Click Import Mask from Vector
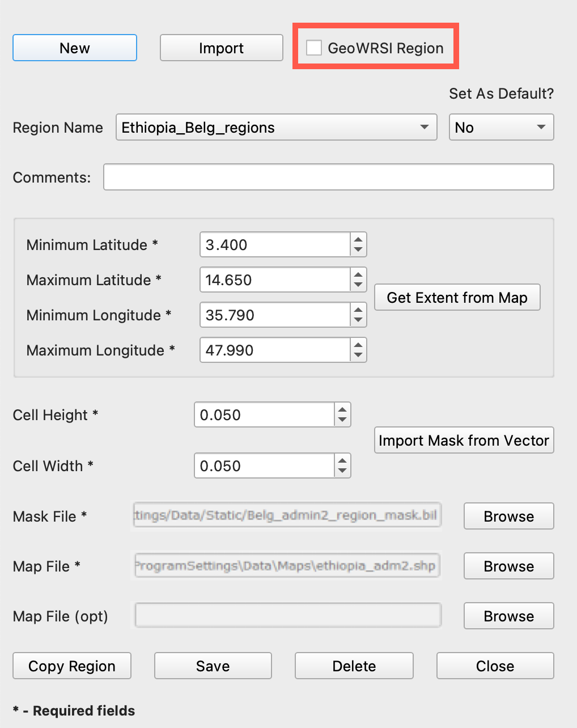Image resolution: width=577 pixels, height=728 pixels. point(464,441)
